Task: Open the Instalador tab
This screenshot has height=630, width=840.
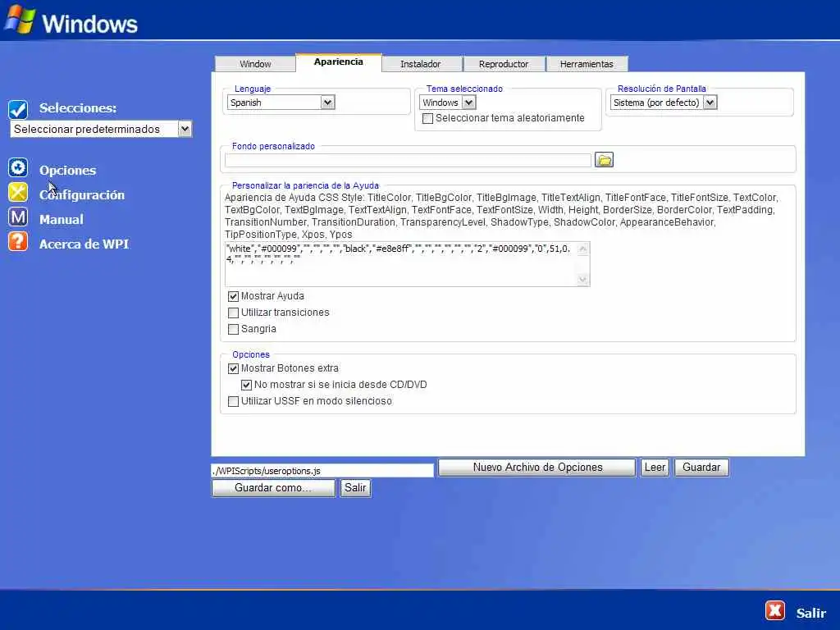Action: (421, 64)
